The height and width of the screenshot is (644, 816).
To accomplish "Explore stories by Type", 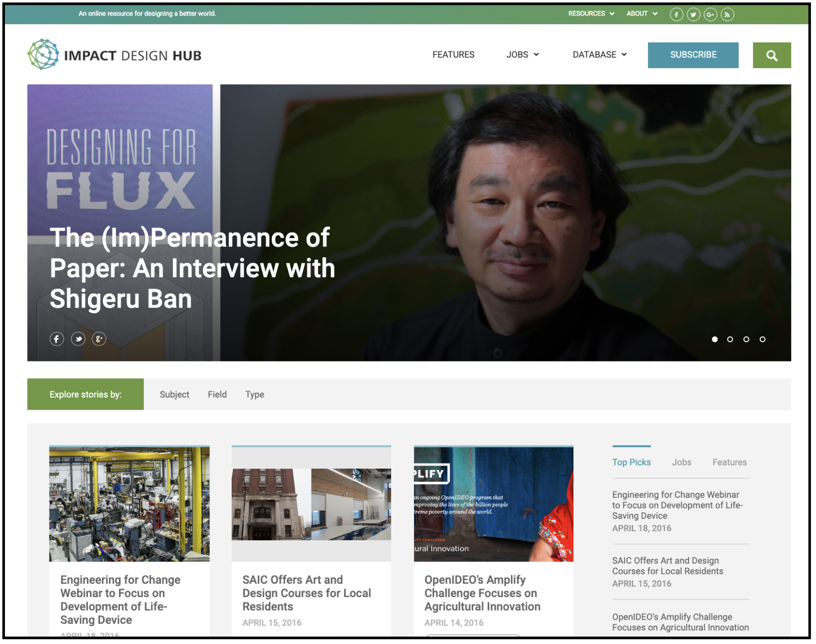I will (x=255, y=395).
